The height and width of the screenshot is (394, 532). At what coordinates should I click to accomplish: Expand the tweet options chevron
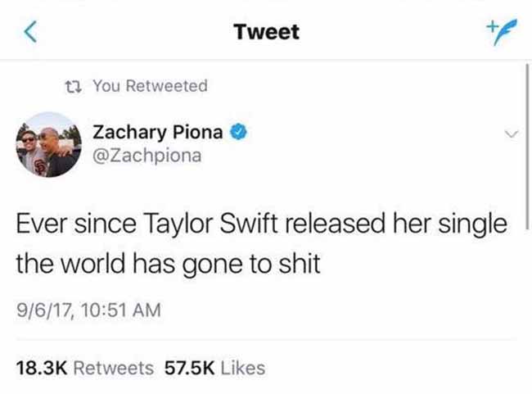coord(512,134)
